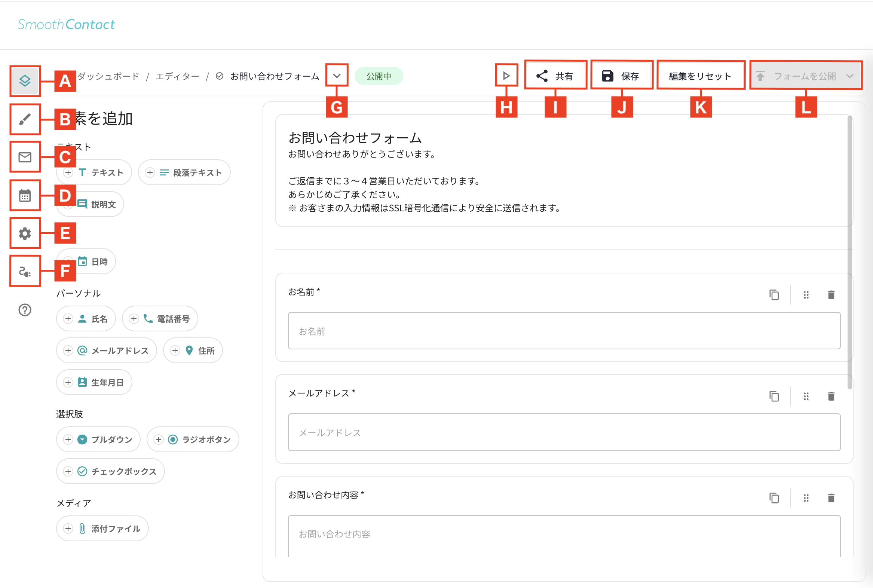The width and height of the screenshot is (873, 588).
Task: Add a 氏名 element
Action: click(x=86, y=319)
